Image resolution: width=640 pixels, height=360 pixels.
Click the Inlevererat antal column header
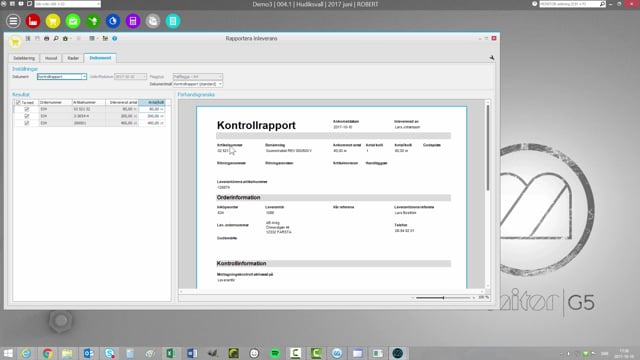(x=122, y=102)
